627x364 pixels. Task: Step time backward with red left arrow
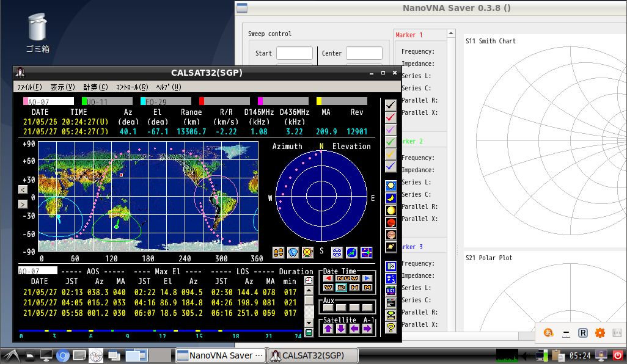328,278
